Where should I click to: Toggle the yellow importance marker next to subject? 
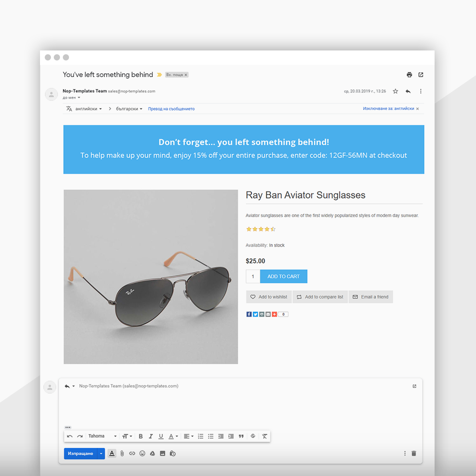pos(159,75)
